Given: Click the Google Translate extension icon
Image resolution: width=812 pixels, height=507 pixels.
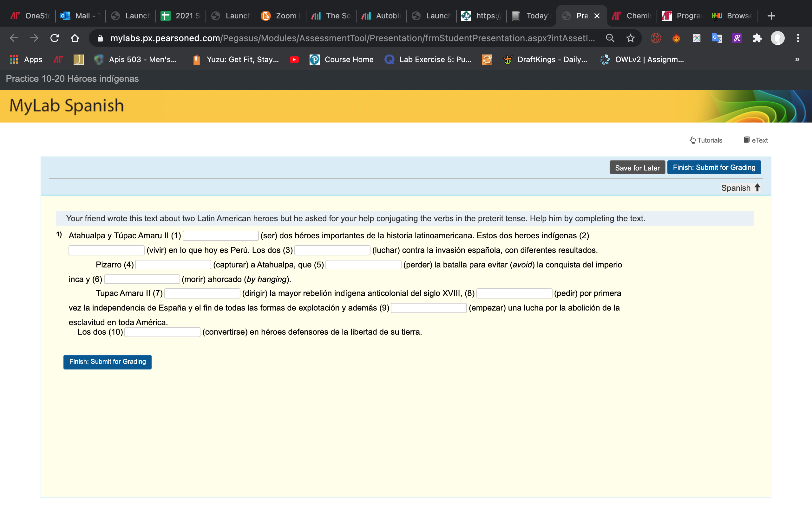Looking at the screenshot, I should (717, 38).
